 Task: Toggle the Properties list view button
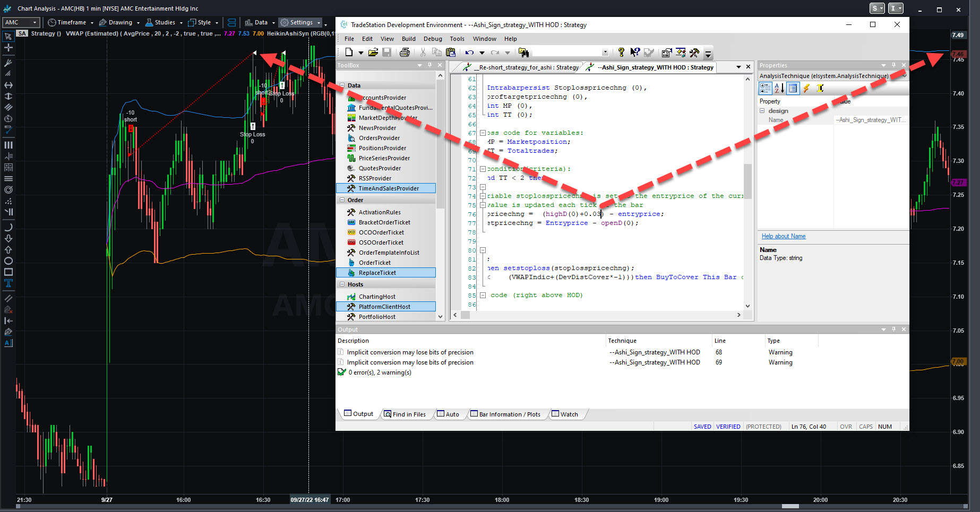click(x=793, y=89)
